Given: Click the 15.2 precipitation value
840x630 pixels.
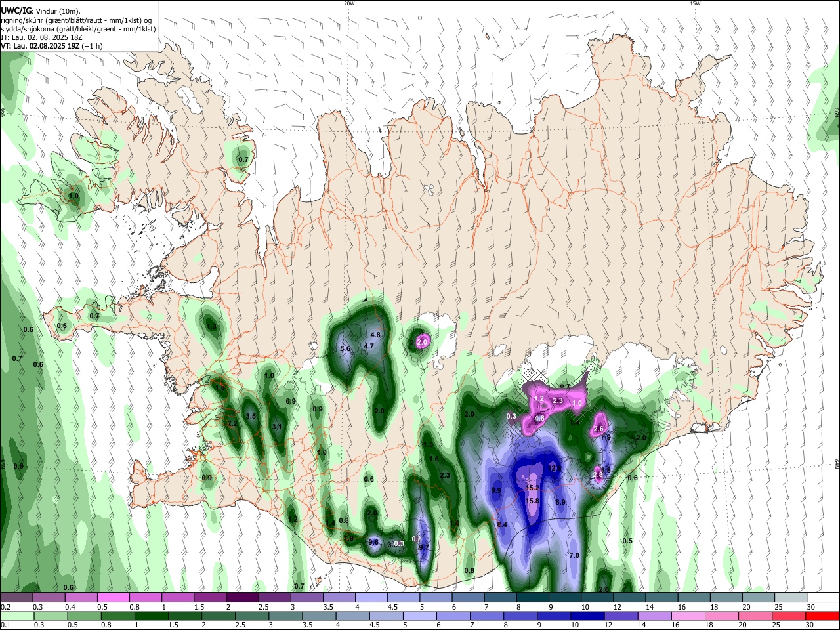Looking at the screenshot, I should click(533, 488).
